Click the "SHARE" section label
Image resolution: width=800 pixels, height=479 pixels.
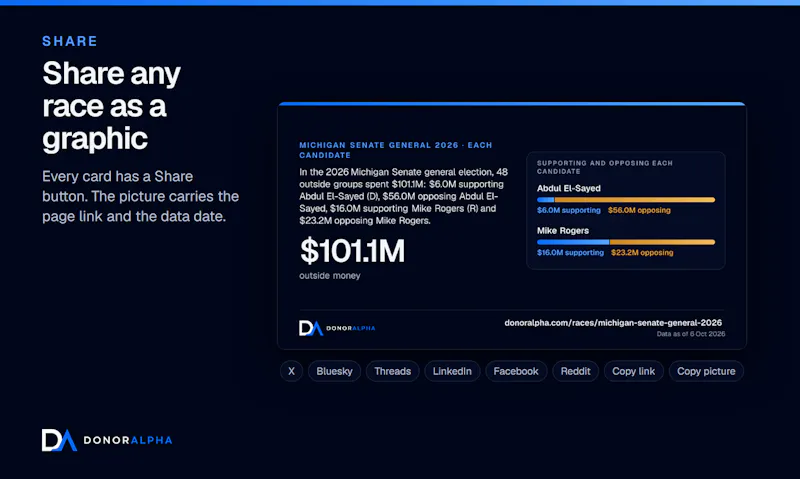pyautogui.click(x=70, y=41)
